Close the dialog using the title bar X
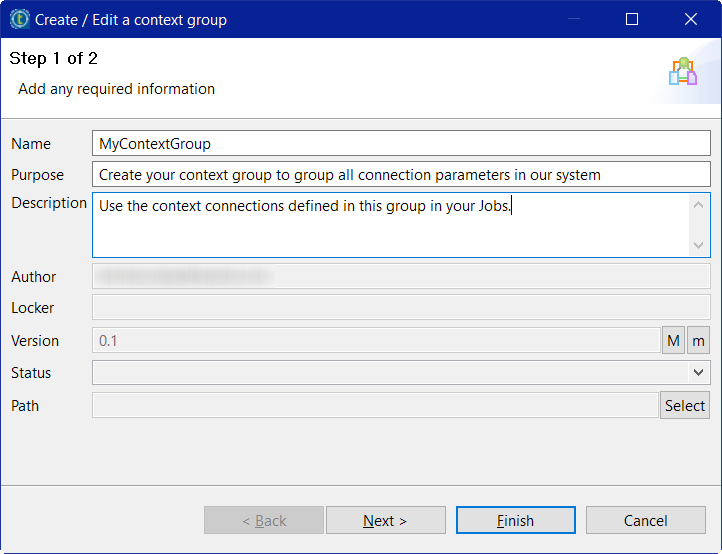Screen dimensions: 722x554 [x=690, y=19]
